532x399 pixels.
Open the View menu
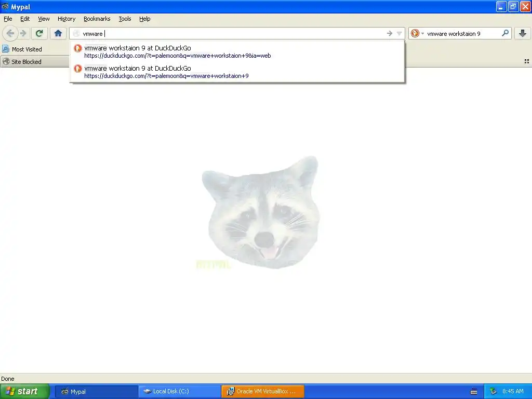coord(44,19)
